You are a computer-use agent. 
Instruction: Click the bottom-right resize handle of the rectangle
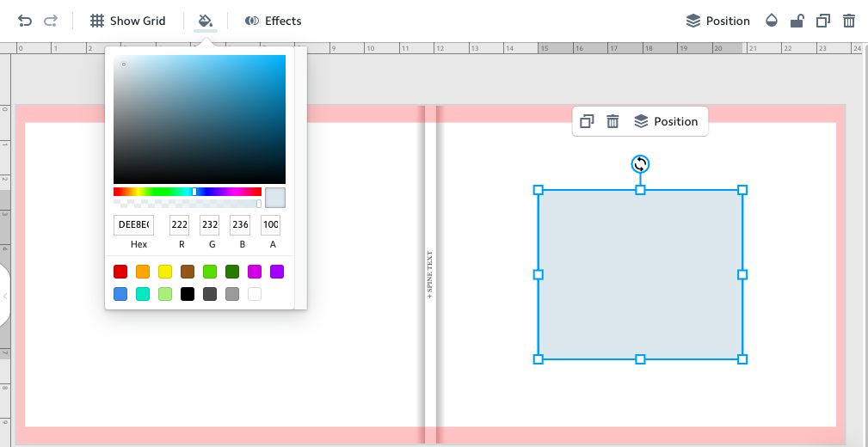(x=742, y=359)
